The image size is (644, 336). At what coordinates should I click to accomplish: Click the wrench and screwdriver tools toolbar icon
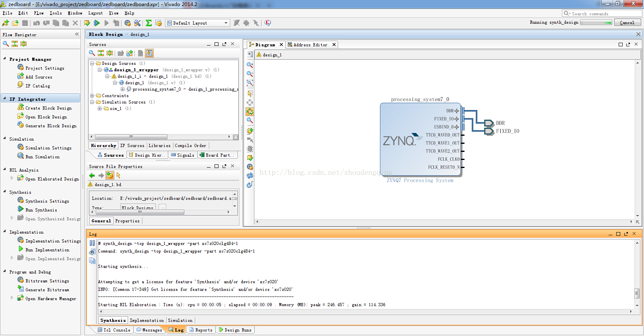point(137,23)
